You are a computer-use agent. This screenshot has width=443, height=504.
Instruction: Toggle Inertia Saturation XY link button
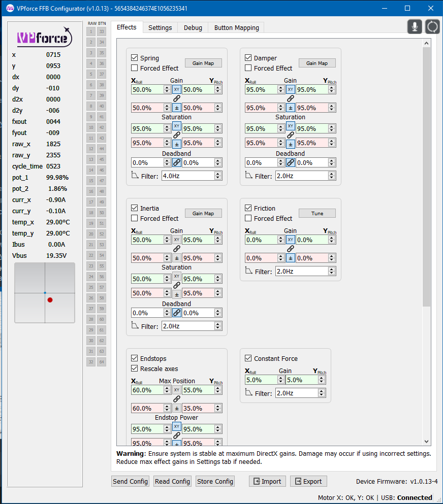177,276
